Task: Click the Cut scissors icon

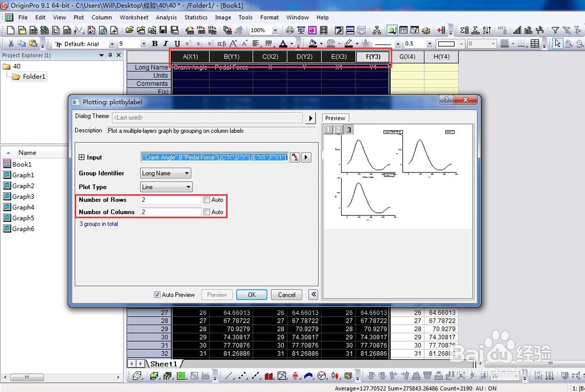Action: [x=11, y=44]
